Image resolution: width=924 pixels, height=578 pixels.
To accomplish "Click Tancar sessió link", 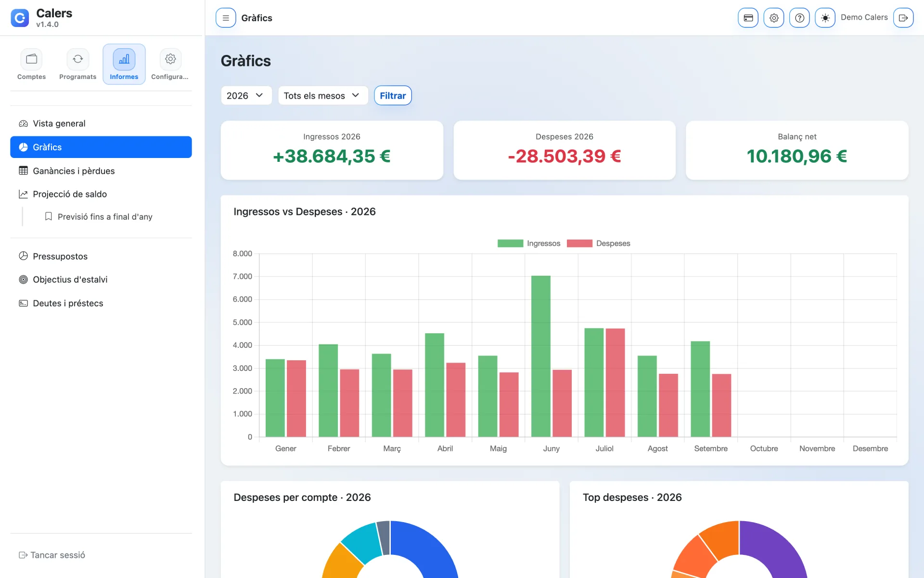I will click(52, 555).
